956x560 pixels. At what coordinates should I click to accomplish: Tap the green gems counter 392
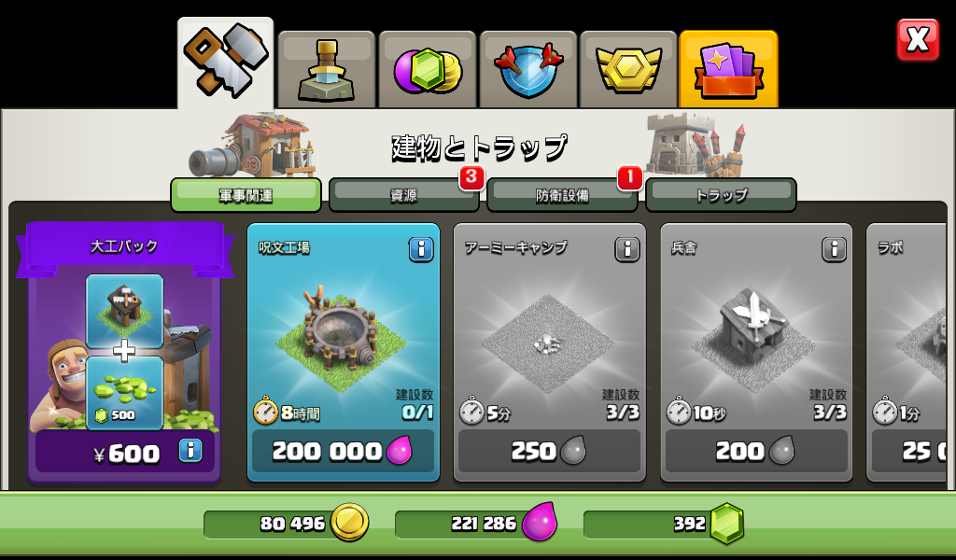[x=664, y=524]
